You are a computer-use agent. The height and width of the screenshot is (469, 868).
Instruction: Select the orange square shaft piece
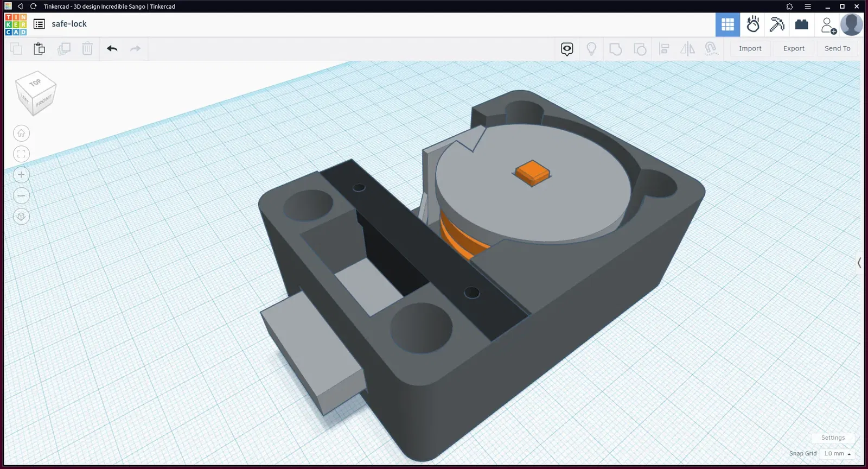coord(532,172)
